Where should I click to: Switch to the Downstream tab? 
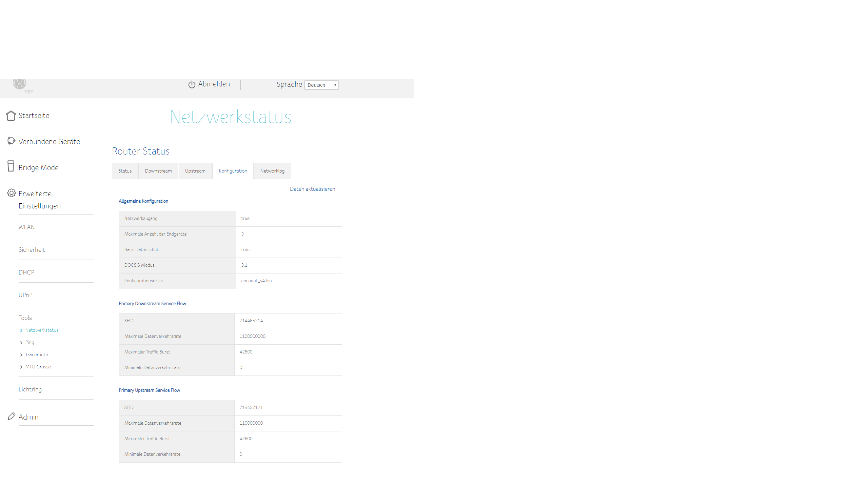point(158,171)
